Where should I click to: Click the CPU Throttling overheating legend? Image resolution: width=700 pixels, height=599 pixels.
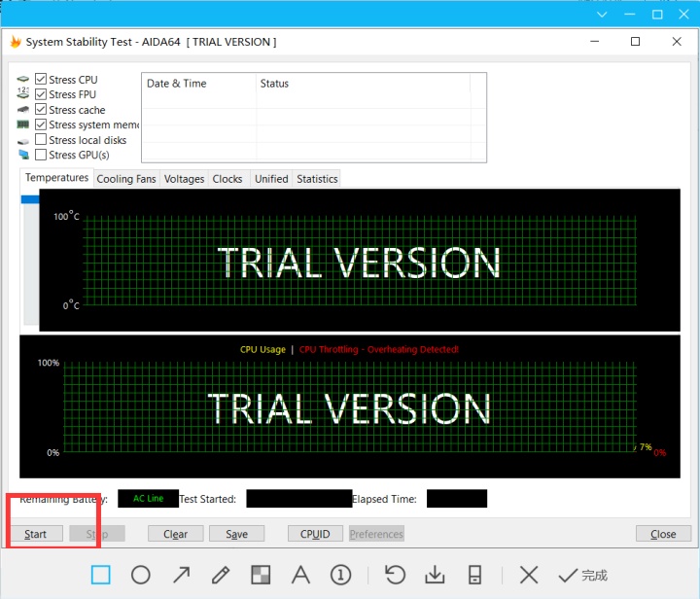378,349
